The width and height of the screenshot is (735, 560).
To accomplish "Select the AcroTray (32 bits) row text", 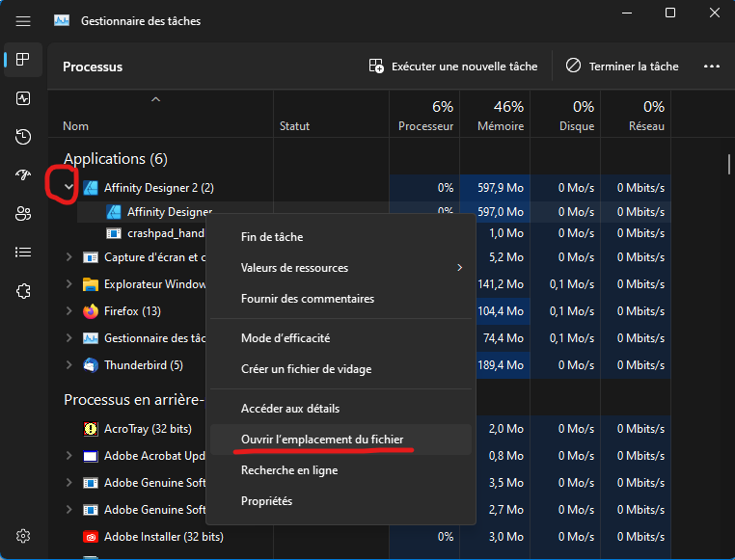I will pyautogui.click(x=148, y=429).
